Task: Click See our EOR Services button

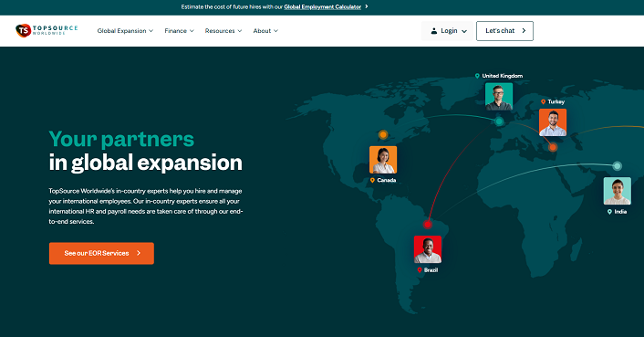Action: click(x=101, y=253)
